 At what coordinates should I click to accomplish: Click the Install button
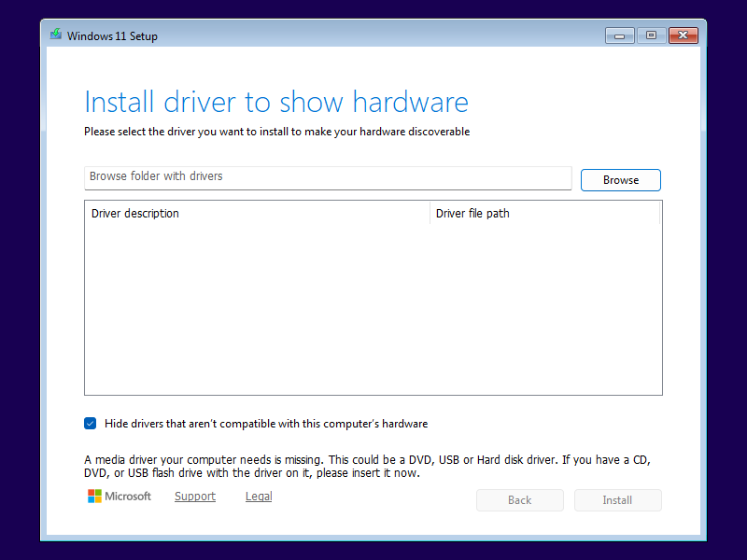coord(617,500)
